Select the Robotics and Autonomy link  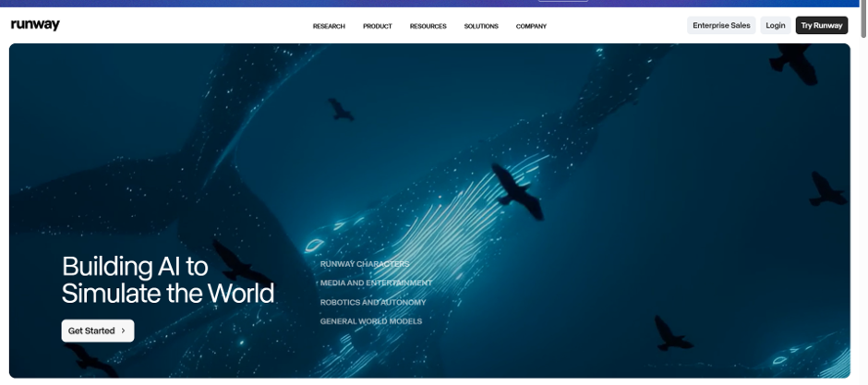[373, 303]
